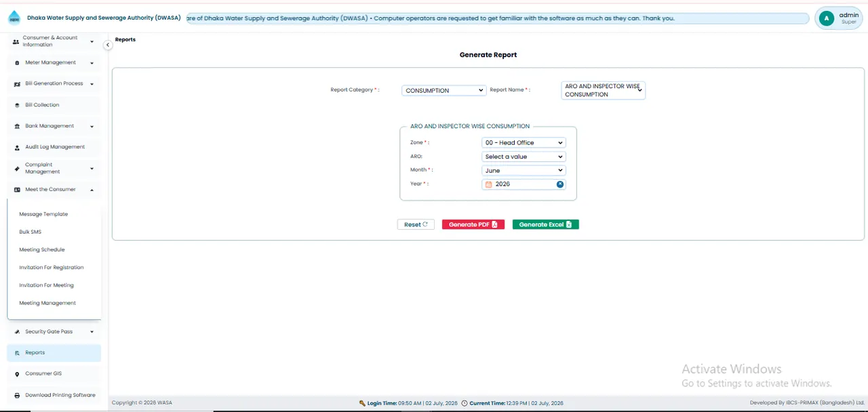Click the Reports sidebar icon

tap(17, 353)
